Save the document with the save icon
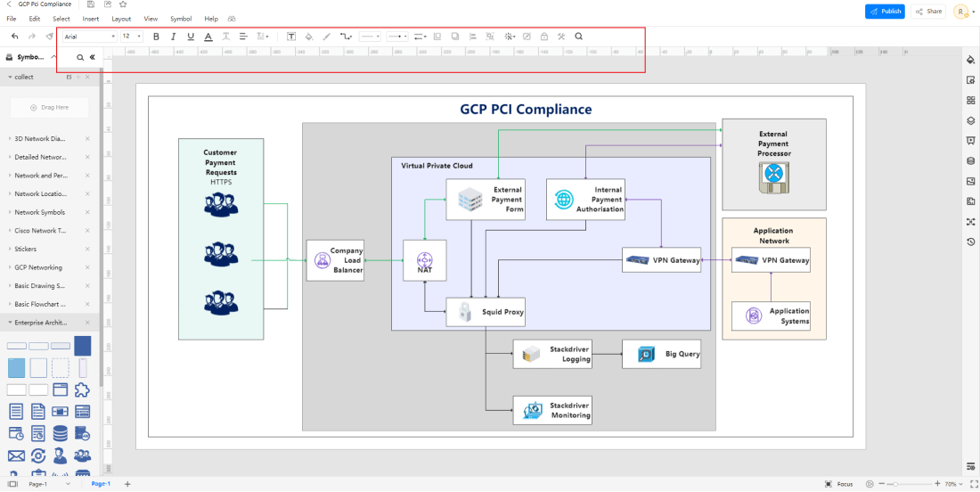 [x=91, y=4]
